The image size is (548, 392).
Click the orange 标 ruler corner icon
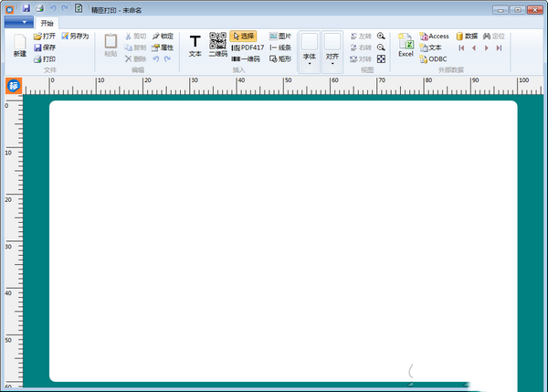coord(14,86)
